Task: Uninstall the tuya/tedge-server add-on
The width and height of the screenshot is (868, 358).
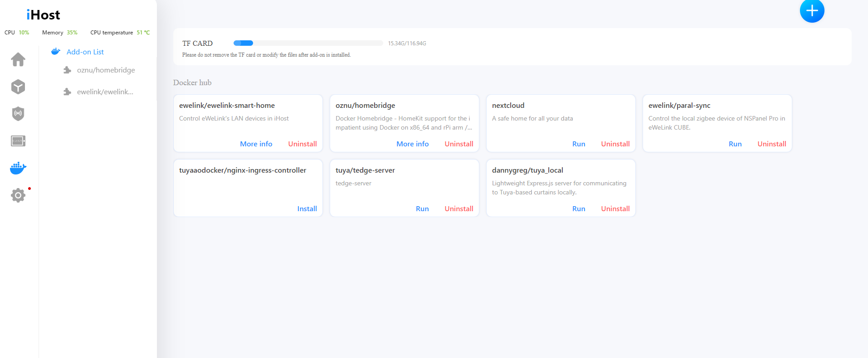Action: [459, 208]
